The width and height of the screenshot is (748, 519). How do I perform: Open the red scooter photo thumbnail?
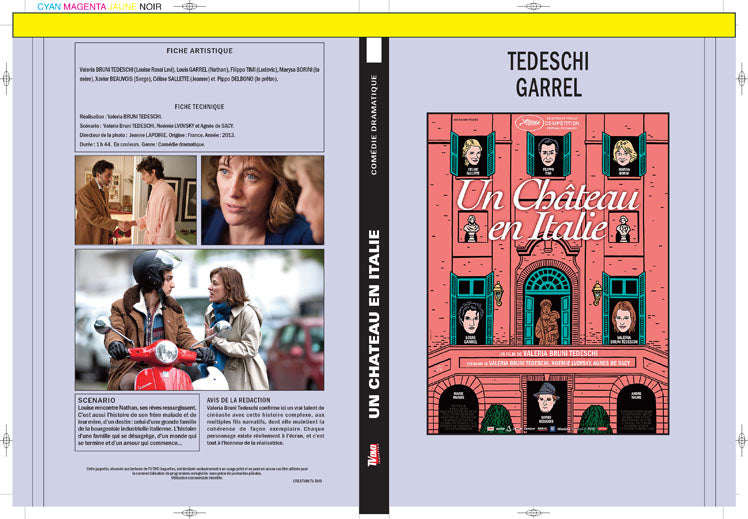tap(199, 320)
